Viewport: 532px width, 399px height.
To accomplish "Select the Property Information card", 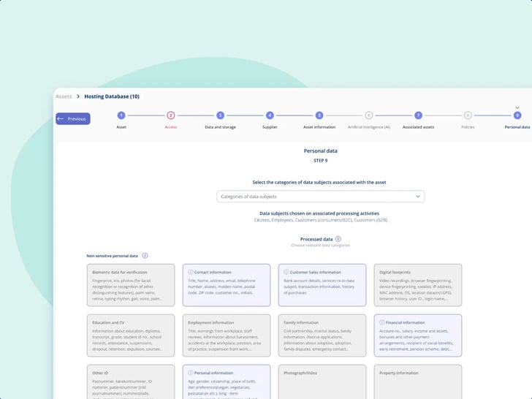I will coord(418,382).
